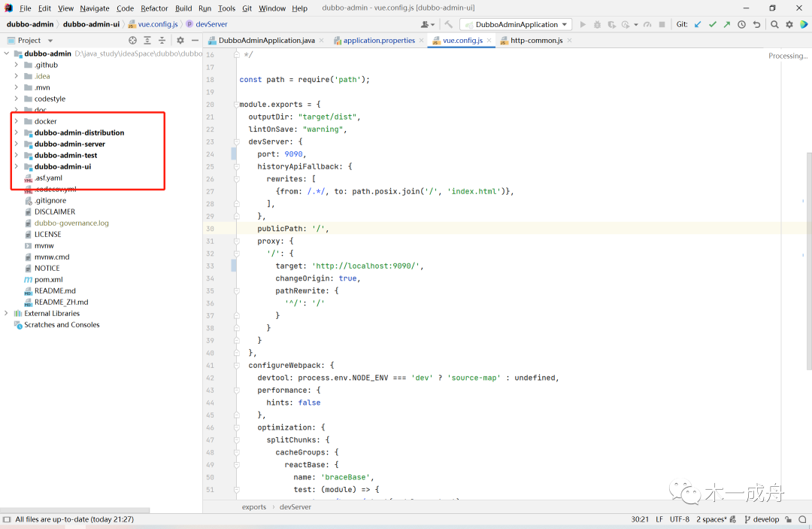The height and width of the screenshot is (529, 812).
Task: Open Project panel options gear
Action: pos(180,41)
